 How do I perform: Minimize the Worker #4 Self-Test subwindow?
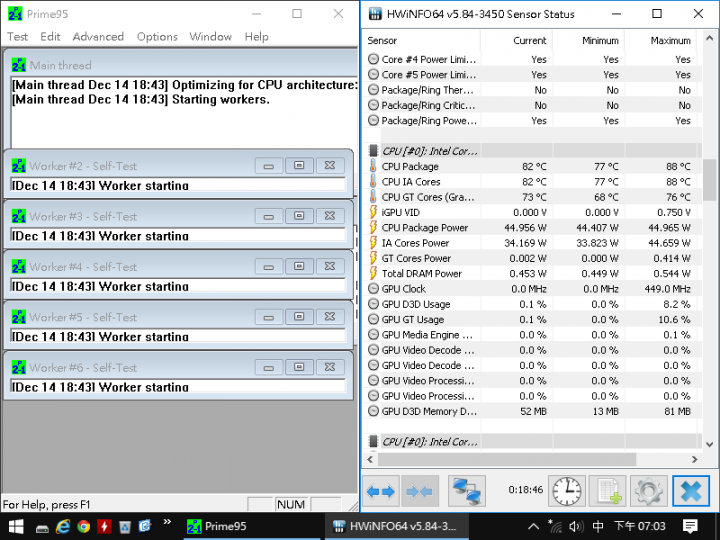point(269,267)
